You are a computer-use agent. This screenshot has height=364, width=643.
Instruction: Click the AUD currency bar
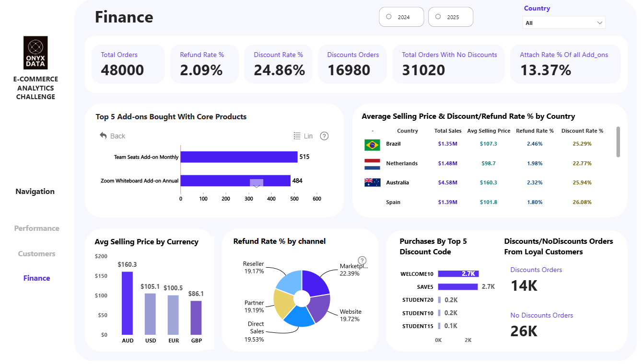127,303
